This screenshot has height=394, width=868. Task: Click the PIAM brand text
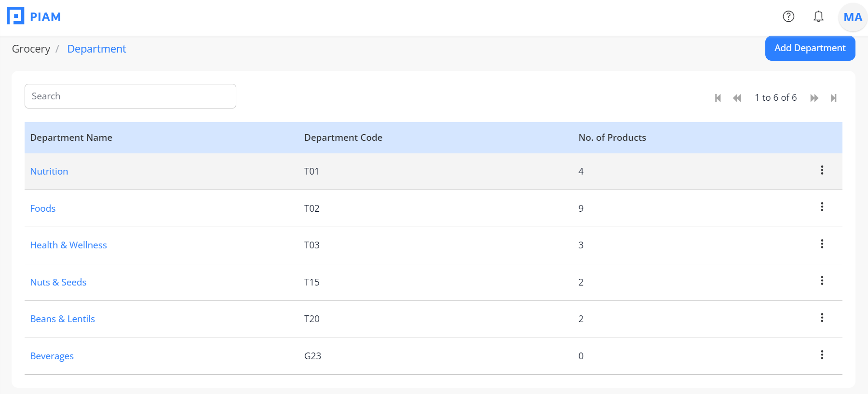pos(45,17)
